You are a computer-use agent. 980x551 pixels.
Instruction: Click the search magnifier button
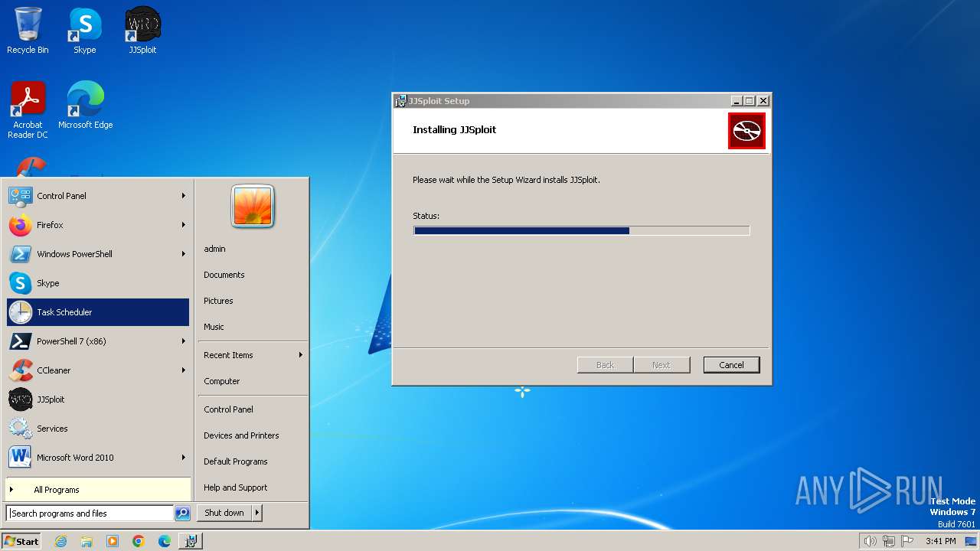point(182,514)
